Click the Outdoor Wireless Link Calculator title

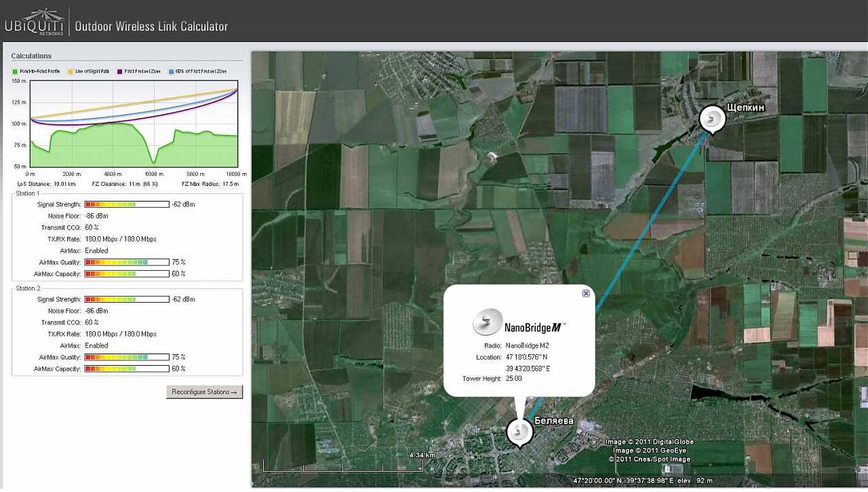(x=151, y=27)
